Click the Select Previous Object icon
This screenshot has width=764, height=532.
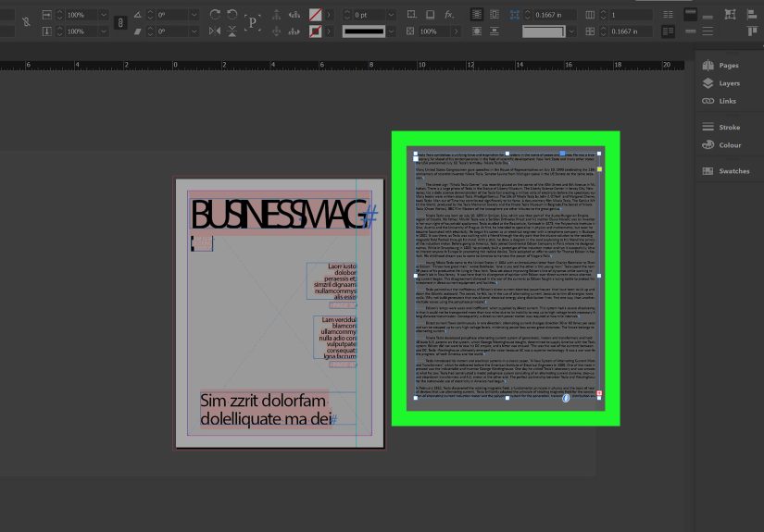point(294,15)
